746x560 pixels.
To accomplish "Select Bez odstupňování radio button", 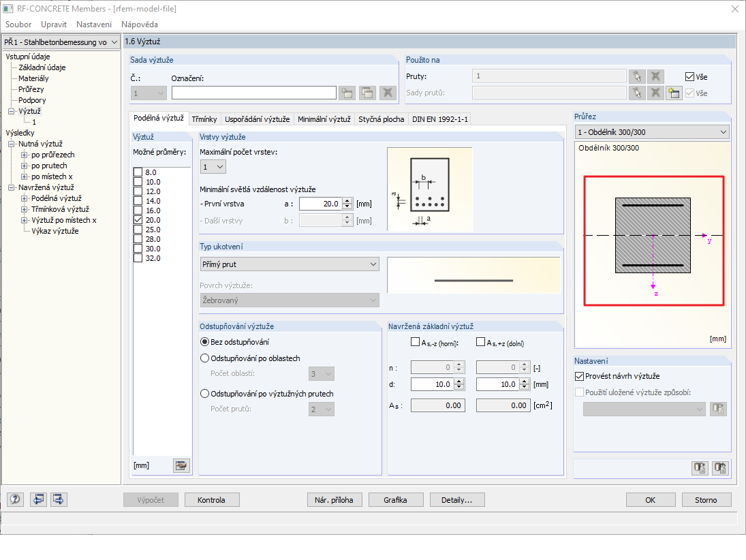I will (x=204, y=342).
